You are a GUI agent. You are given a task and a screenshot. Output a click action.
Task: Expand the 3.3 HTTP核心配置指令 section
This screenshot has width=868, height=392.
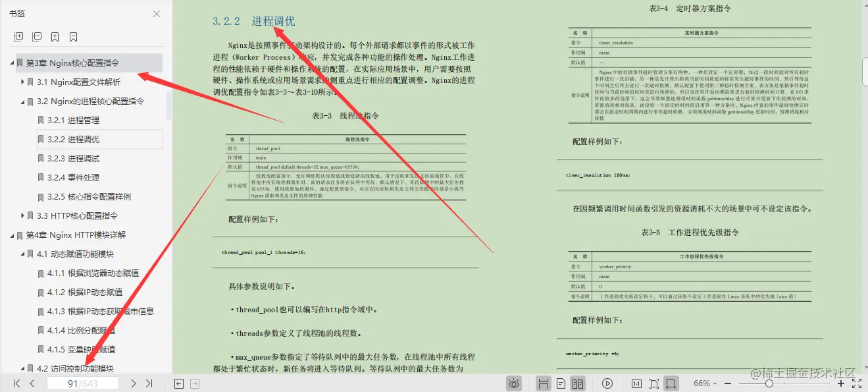pos(22,215)
